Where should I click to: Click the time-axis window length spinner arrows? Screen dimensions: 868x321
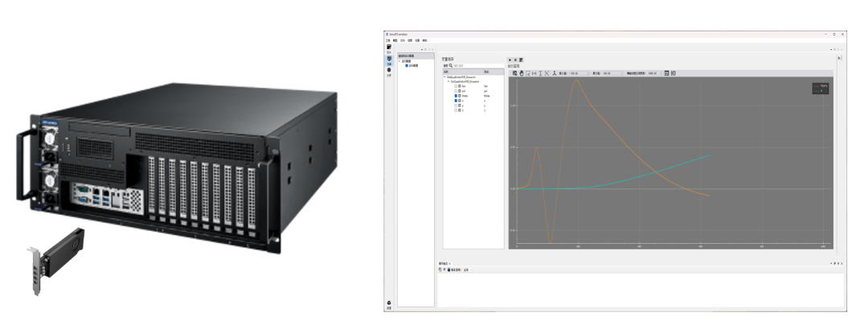click(x=661, y=73)
